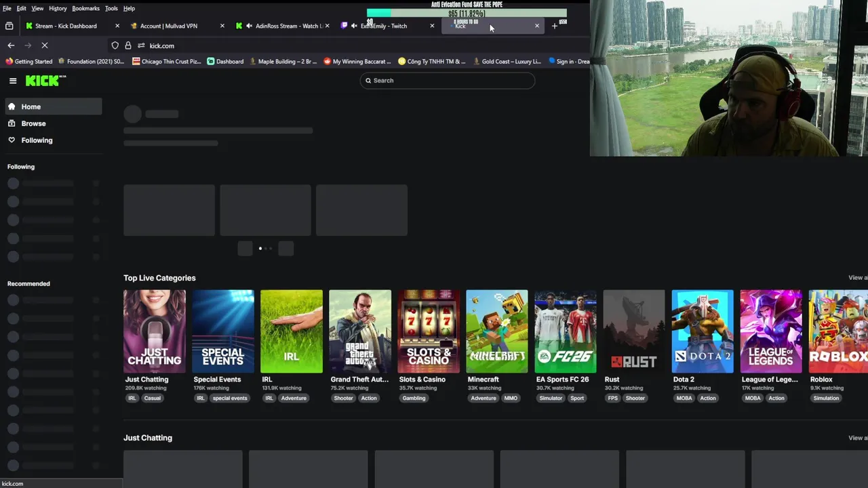Open Công Ty TNHH TM bookmark
Screen dimensions: 868x488
(x=432, y=62)
